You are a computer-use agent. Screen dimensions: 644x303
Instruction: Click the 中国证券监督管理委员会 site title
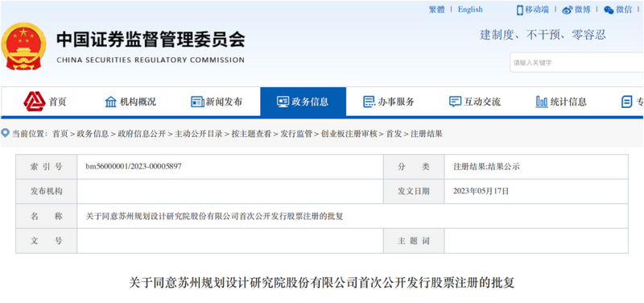(151, 39)
